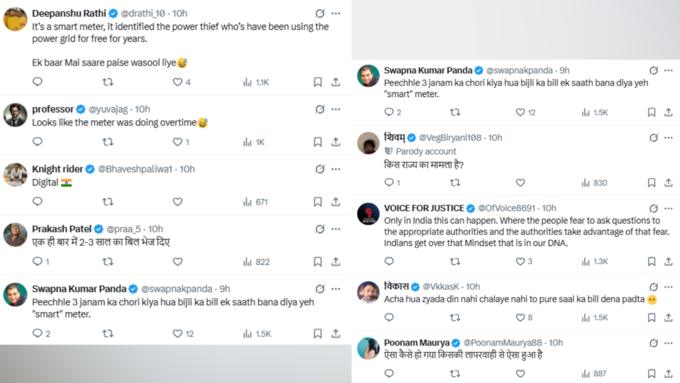Open Prakash Patel's profile picture

tap(15, 235)
